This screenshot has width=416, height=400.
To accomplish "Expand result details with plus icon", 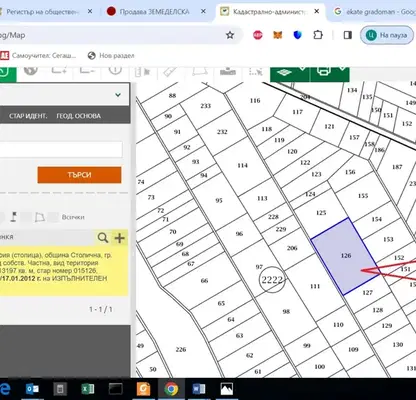I will [x=120, y=238].
